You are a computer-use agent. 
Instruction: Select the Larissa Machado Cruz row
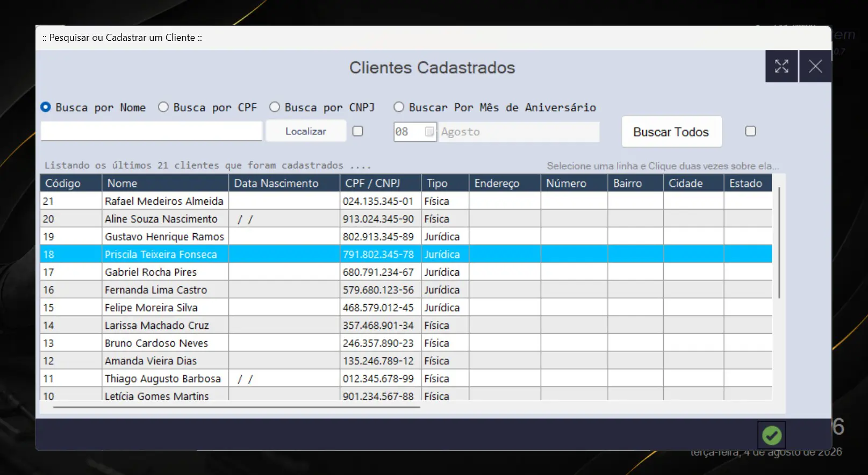coord(406,325)
